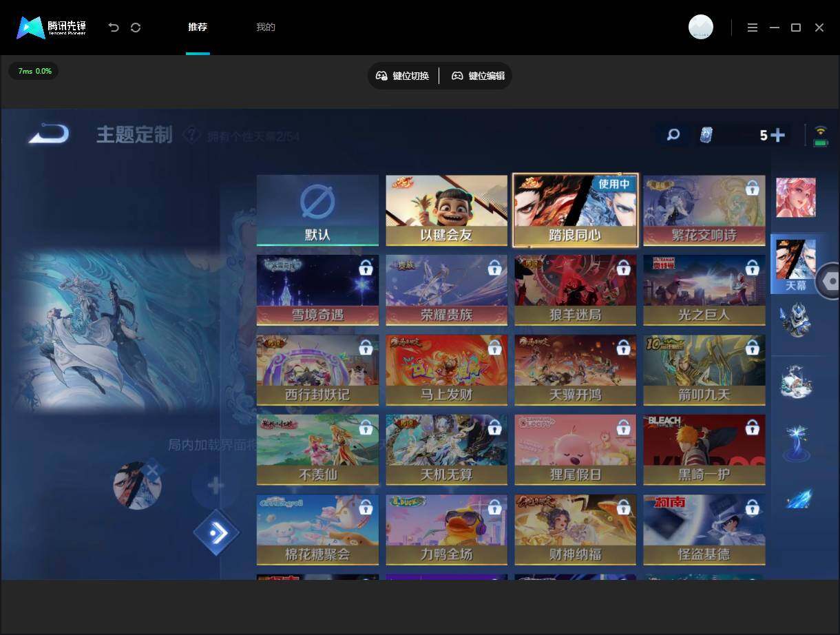Click the 键位切换 button
Screen dimensions: 840x635
403,76
